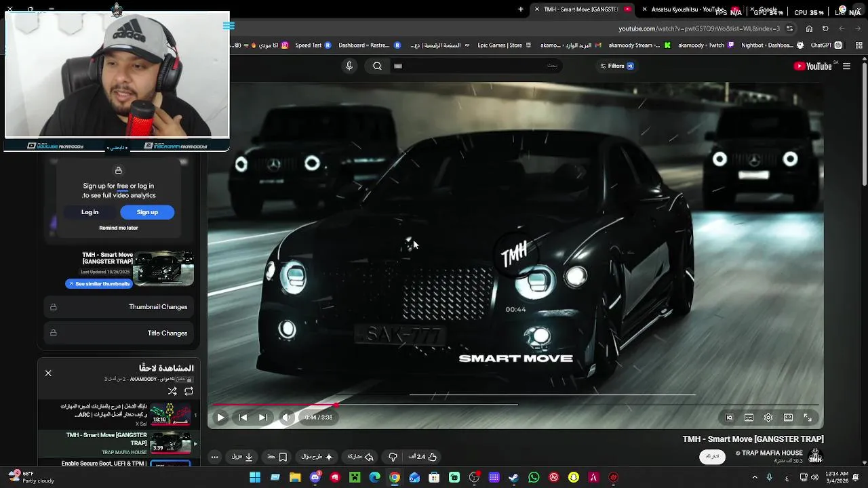Click the Filters button in search bar

[617, 66]
